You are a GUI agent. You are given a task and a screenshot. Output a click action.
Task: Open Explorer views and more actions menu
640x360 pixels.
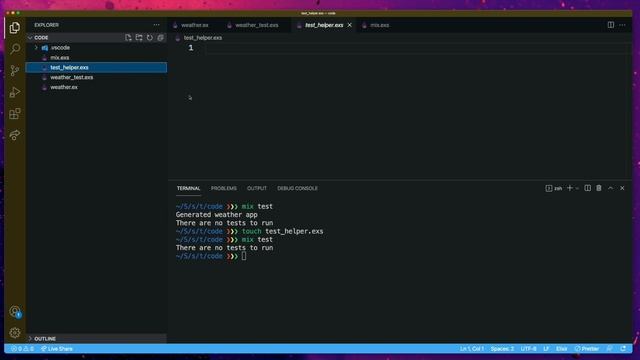click(156, 25)
